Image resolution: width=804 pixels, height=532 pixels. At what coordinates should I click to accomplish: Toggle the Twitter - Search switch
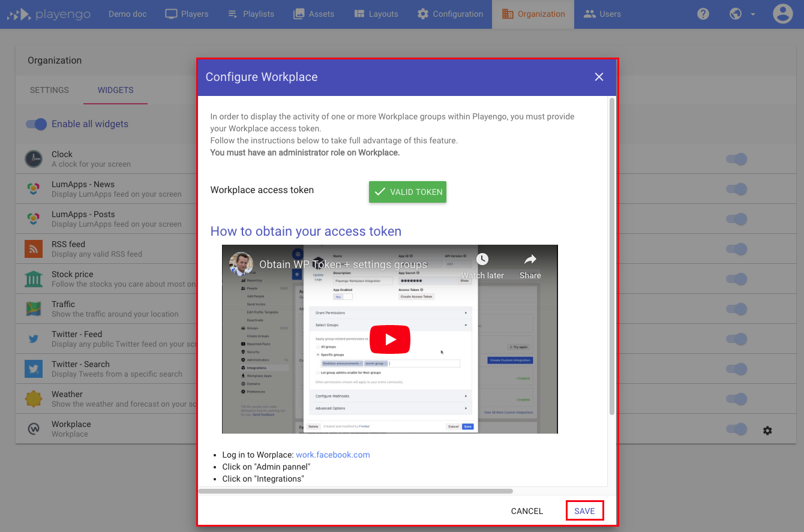point(737,369)
